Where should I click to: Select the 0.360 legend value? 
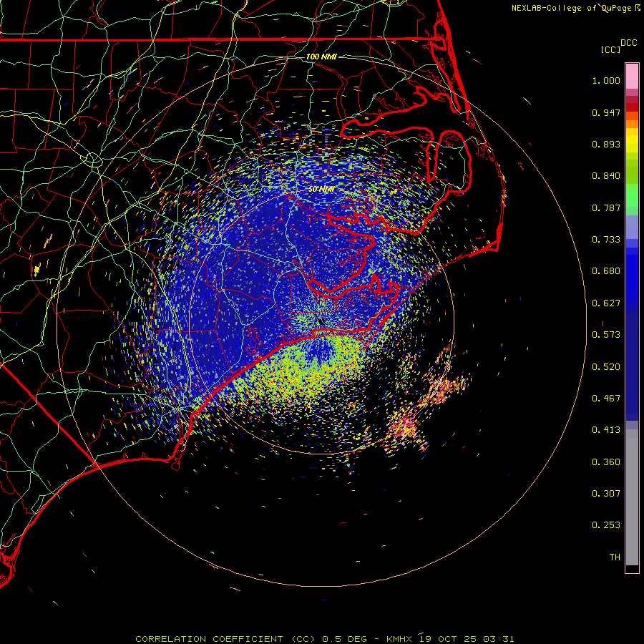[606, 462]
